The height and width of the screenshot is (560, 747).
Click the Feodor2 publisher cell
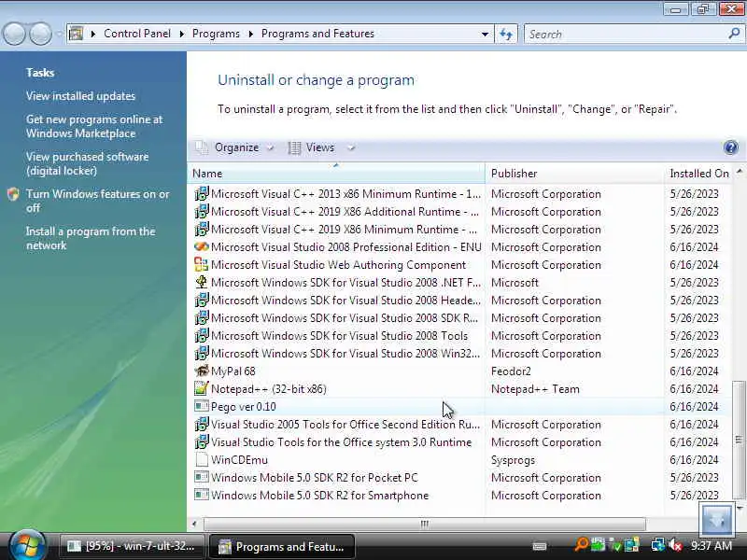click(511, 371)
